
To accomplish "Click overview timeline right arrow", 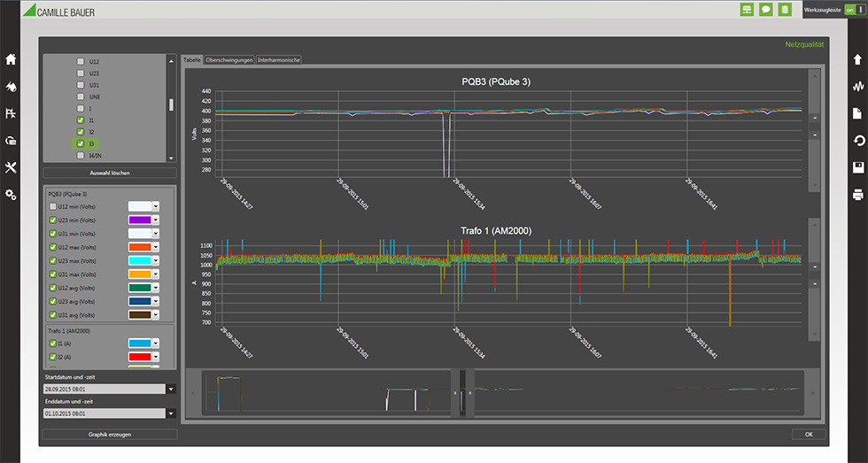I will click(x=812, y=393).
